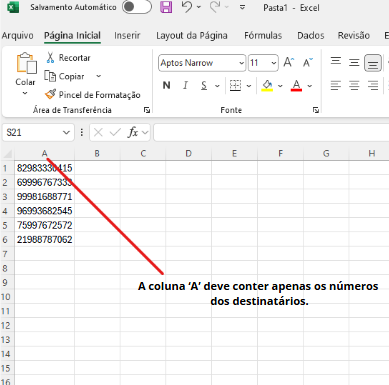Open the font size 11 dropdown
This screenshot has height=385, width=389.
coord(274,63)
